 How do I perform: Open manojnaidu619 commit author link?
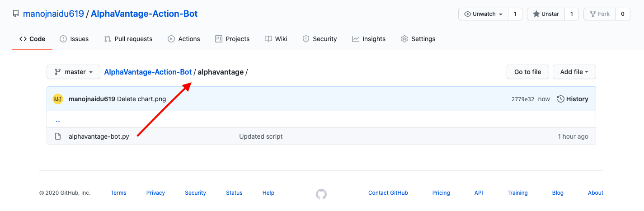click(92, 99)
